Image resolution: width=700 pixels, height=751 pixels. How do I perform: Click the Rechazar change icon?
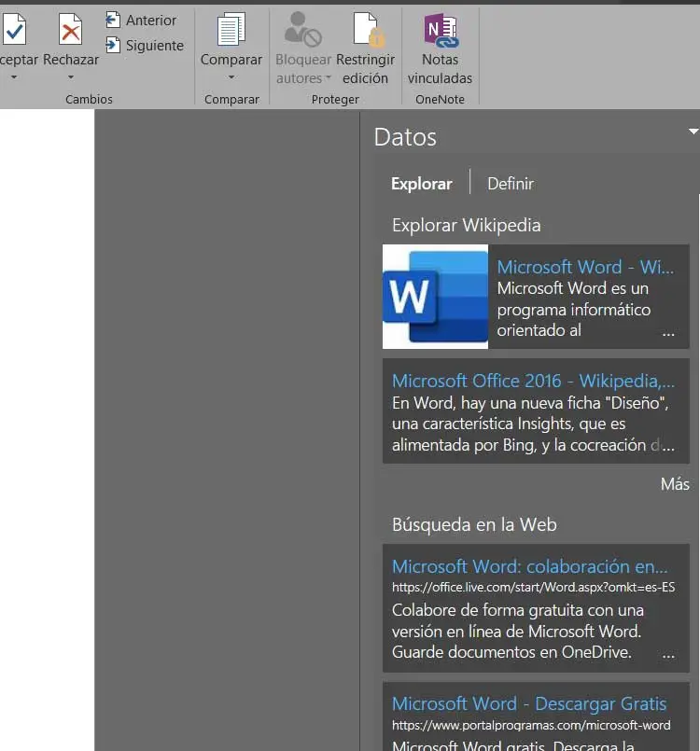70,30
